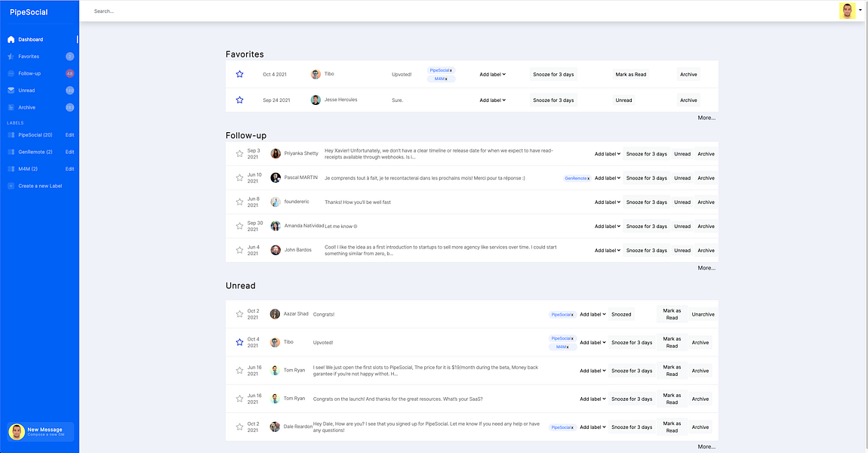The height and width of the screenshot is (453, 868).
Task: Open Add label dropdown for Priyanka Shetty
Action: pyautogui.click(x=608, y=154)
